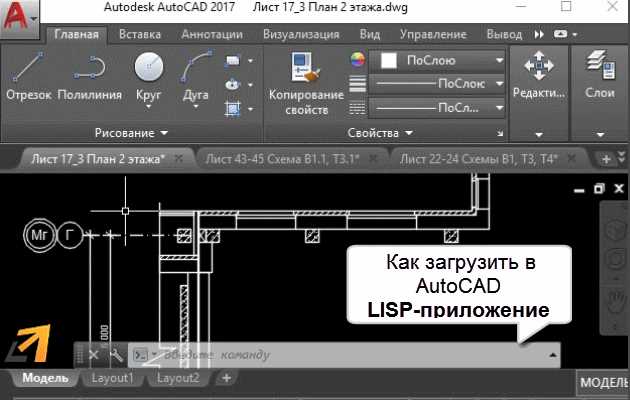The height and width of the screenshot is (400, 630).
Task: Close the Лист 43-45 Схема tab
Action: pos(373,159)
